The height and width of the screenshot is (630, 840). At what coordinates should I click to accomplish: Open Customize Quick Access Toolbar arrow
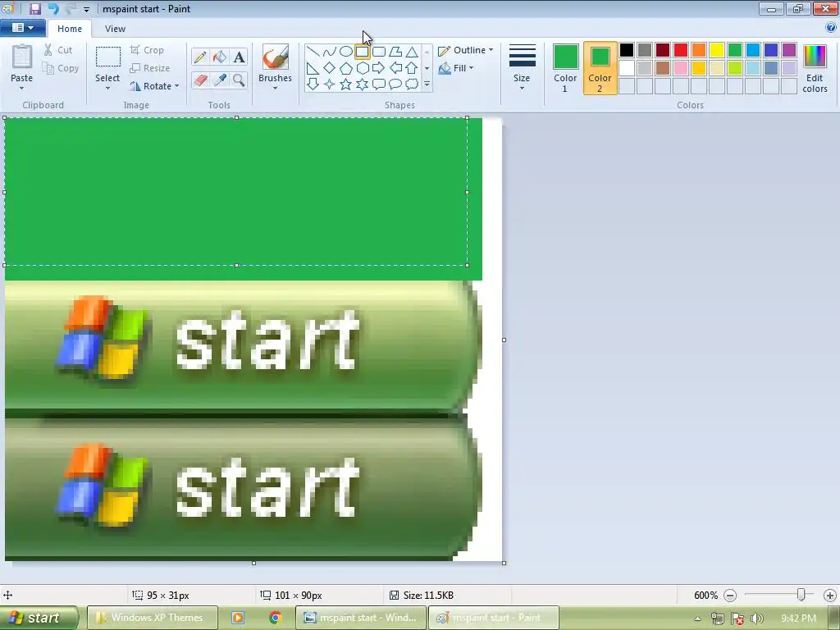pyautogui.click(x=86, y=9)
